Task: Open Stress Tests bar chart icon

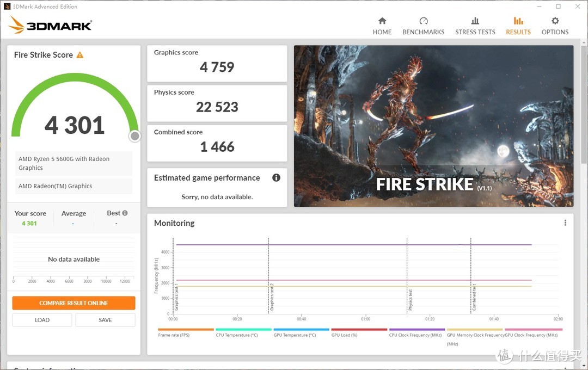Action: pos(475,21)
